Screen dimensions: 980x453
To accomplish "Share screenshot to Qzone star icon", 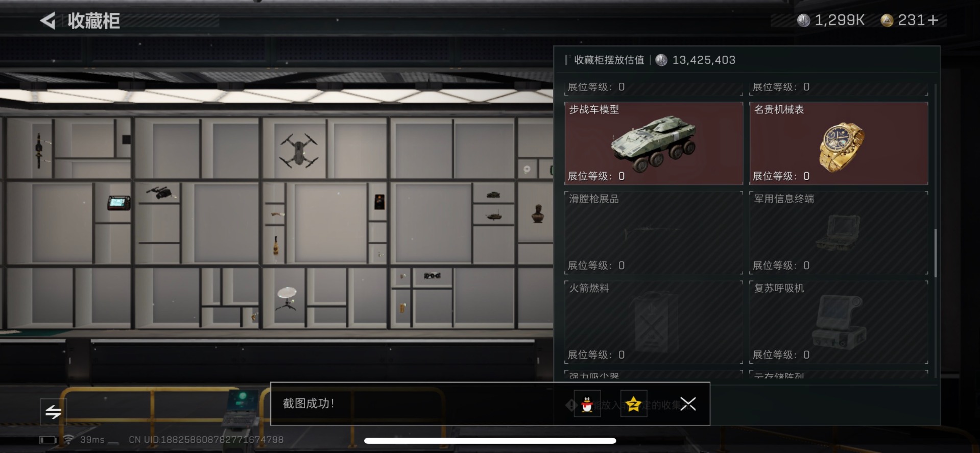I will [x=634, y=404].
